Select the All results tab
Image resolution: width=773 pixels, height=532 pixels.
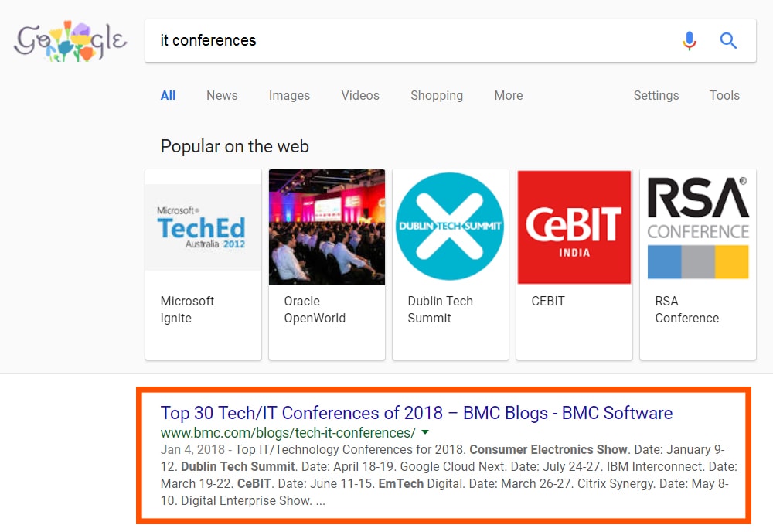(168, 96)
